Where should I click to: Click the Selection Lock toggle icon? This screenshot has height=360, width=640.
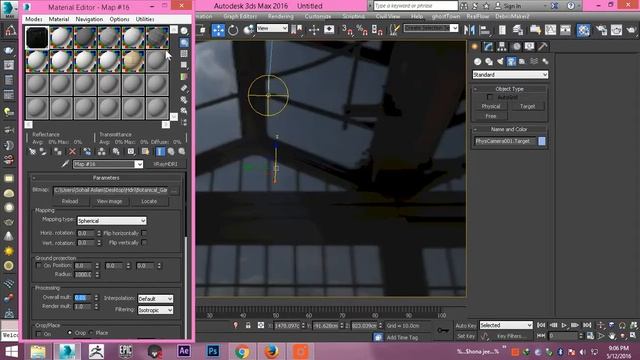pos(248,325)
